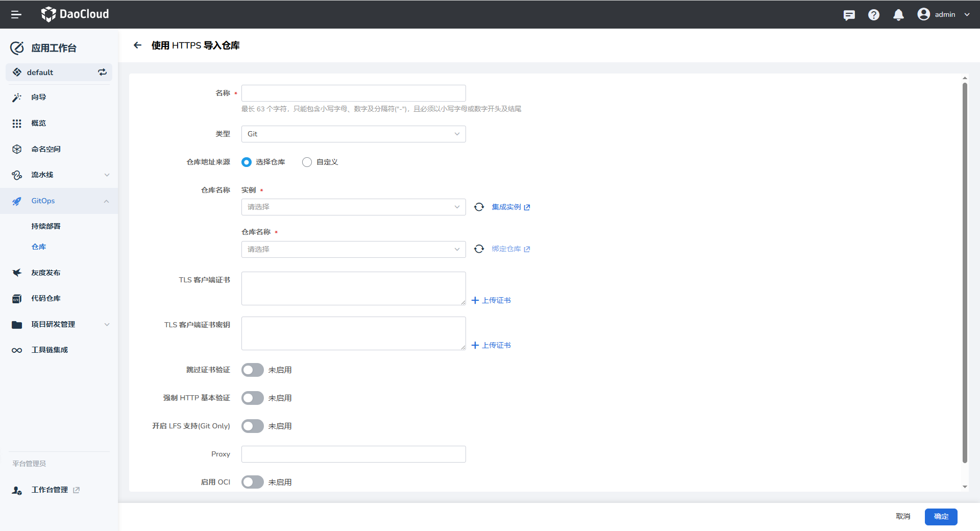The height and width of the screenshot is (531, 980).
Task: Select the 自定义 radio option
Action: coord(307,162)
